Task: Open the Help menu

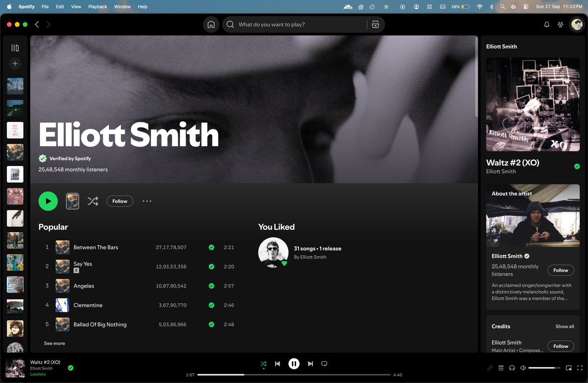Action: 143,7
